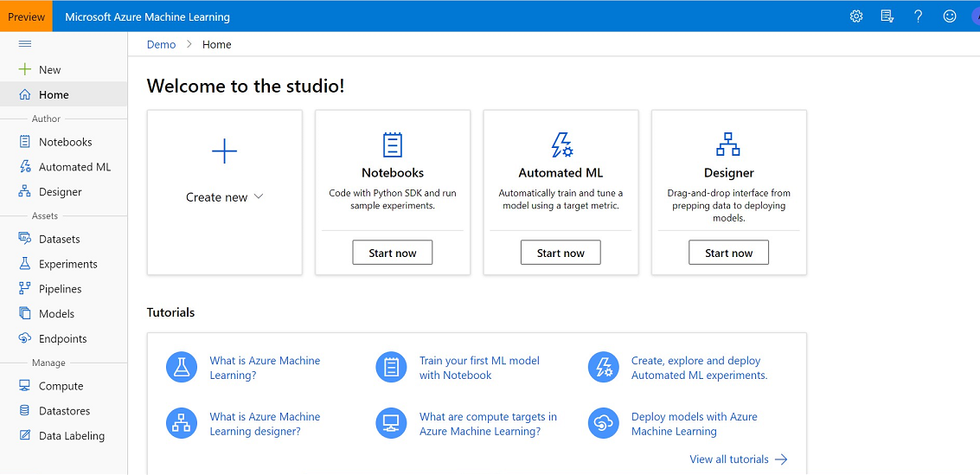Click the orange Preview badge

tap(26, 17)
